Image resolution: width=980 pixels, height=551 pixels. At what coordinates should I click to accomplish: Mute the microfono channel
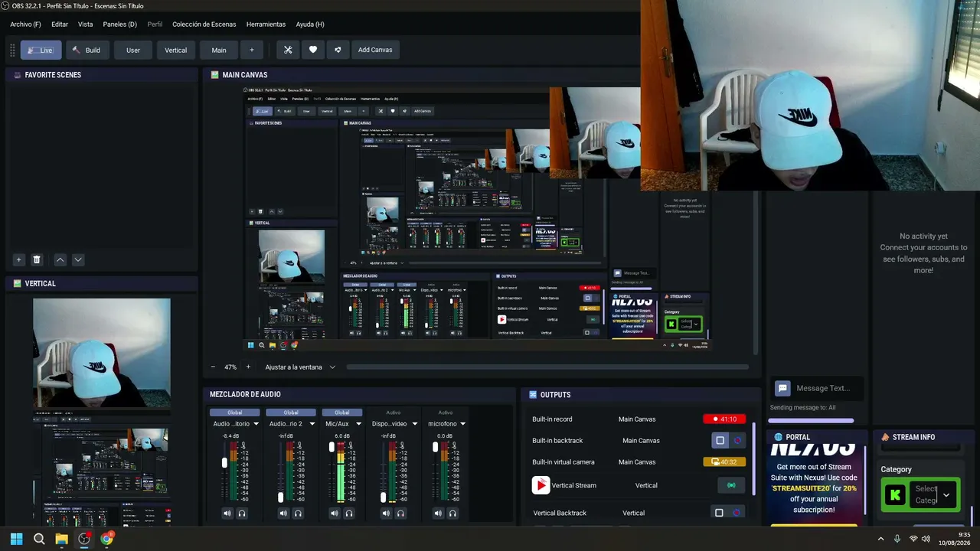click(x=438, y=514)
